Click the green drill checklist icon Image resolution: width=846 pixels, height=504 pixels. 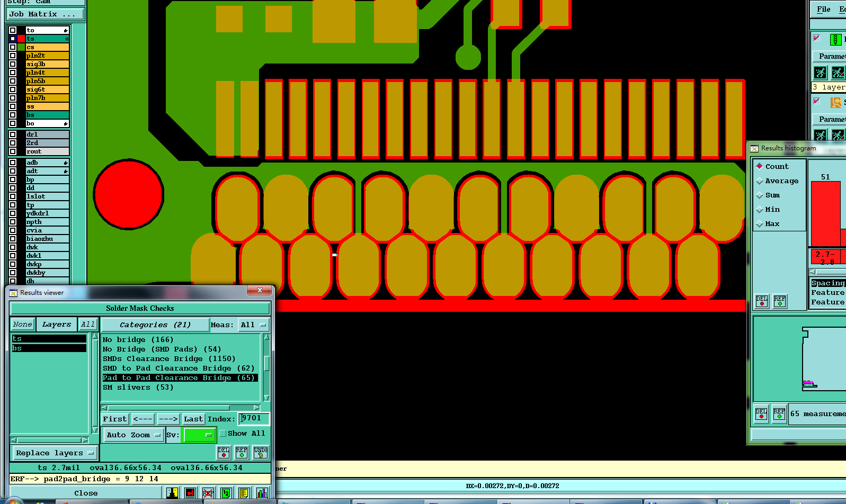pos(835,39)
